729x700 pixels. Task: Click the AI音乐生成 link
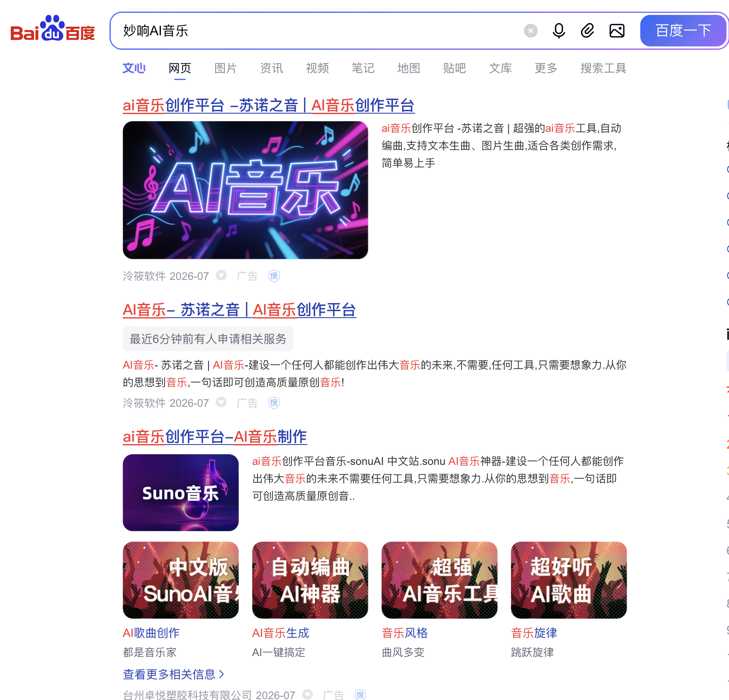point(281,633)
